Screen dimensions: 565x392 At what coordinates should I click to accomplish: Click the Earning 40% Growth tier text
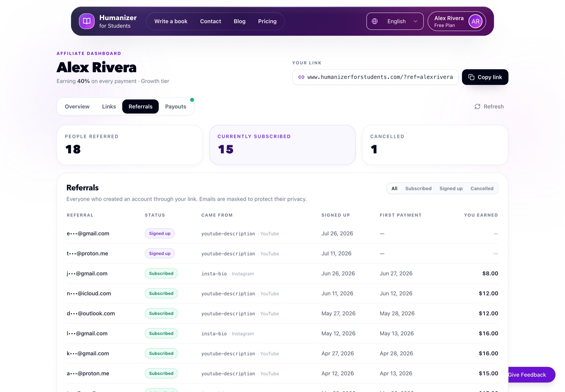pos(113,81)
